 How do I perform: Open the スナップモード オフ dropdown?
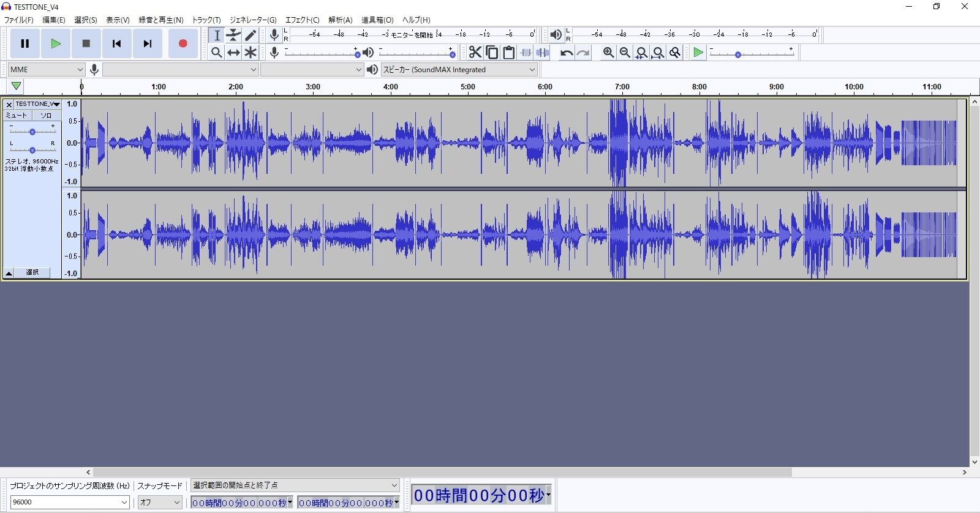click(160, 502)
